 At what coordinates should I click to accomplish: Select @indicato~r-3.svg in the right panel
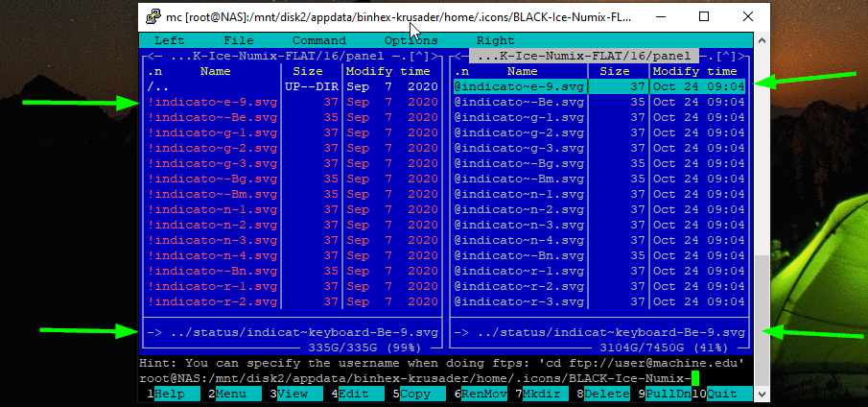599,301
